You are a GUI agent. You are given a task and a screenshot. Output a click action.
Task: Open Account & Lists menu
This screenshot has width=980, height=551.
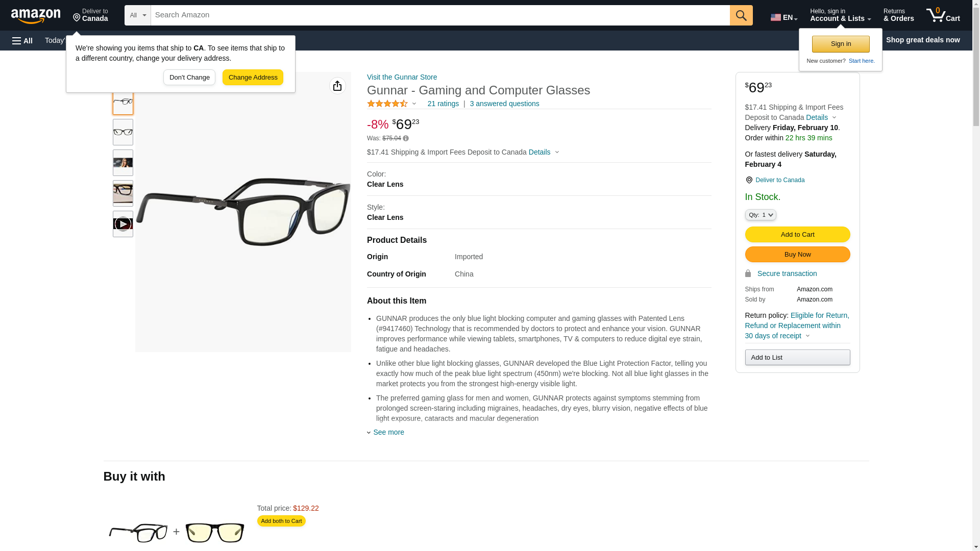click(x=840, y=15)
